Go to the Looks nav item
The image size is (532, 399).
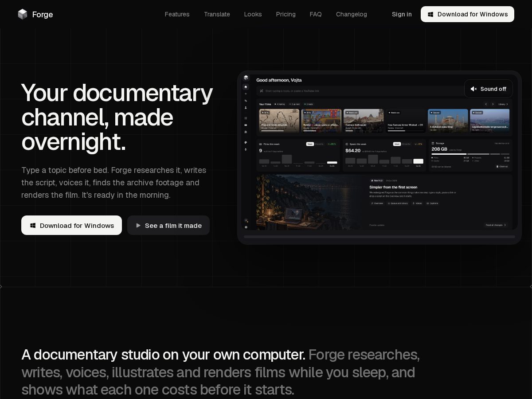[253, 14]
